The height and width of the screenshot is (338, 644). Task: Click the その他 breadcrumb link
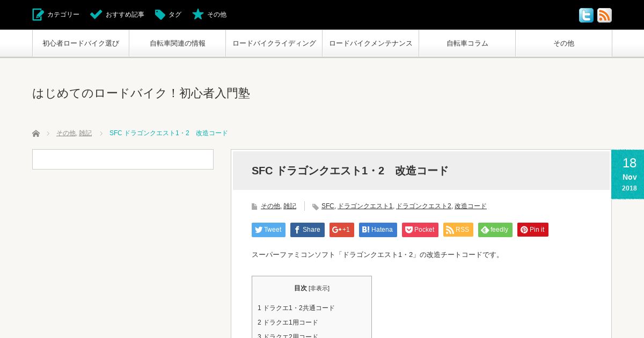[65, 133]
